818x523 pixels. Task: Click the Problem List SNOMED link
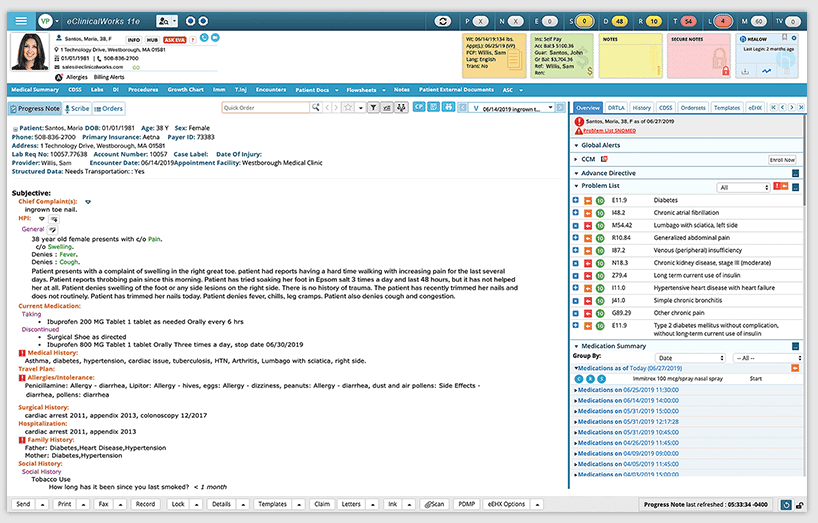tap(609, 131)
